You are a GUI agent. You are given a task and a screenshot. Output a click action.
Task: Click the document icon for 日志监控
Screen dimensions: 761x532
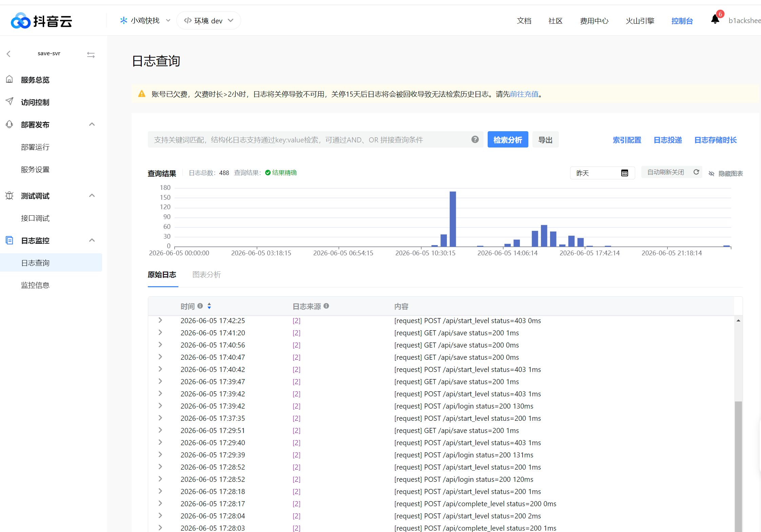click(x=9, y=240)
